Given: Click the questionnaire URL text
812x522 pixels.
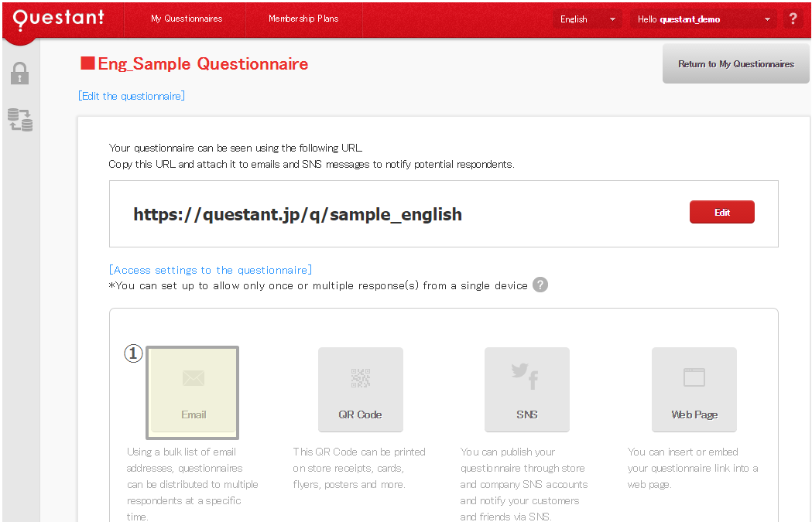Looking at the screenshot, I should click(x=298, y=214).
